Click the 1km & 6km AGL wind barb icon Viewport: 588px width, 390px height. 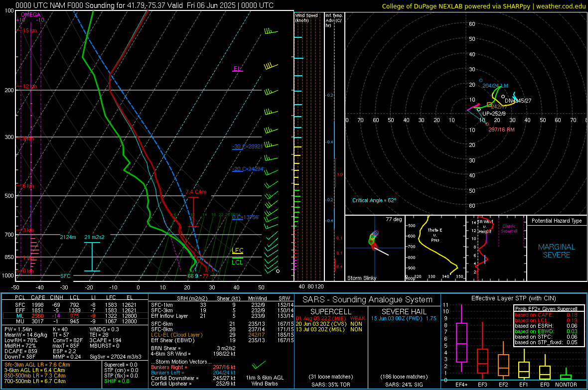tap(259, 365)
